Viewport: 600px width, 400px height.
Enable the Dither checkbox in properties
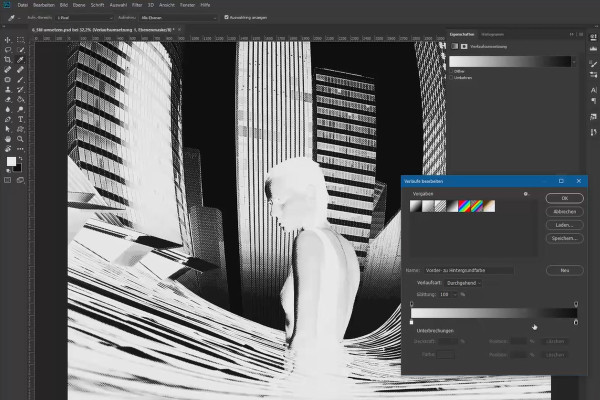(451, 71)
